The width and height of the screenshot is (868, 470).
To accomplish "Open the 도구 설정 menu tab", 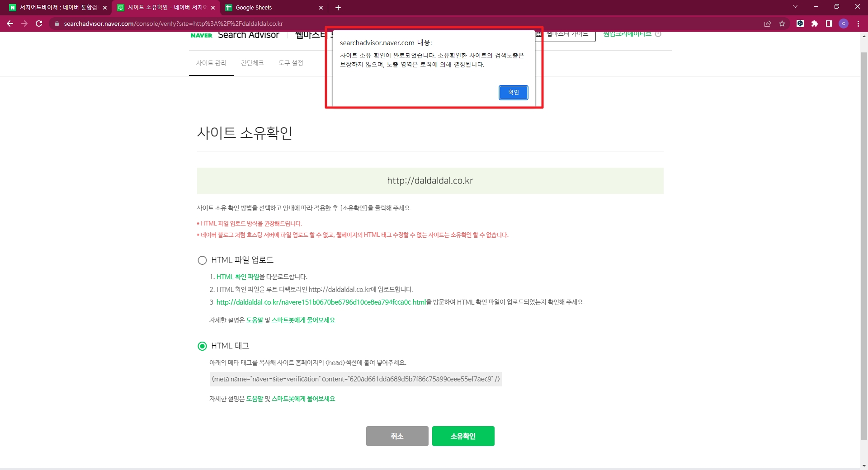I will point(291,63).
